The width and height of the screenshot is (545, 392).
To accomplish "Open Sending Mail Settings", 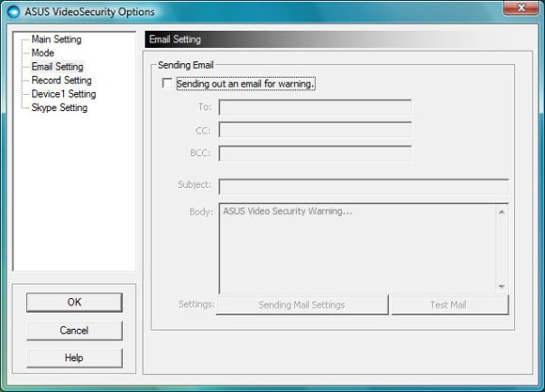I will (x=302, y=305).
